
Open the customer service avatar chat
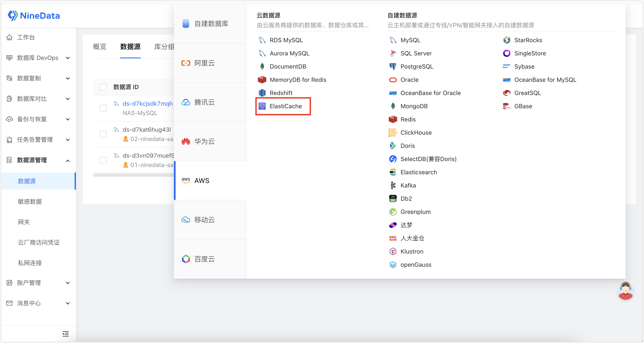click(x=625, y=291)
